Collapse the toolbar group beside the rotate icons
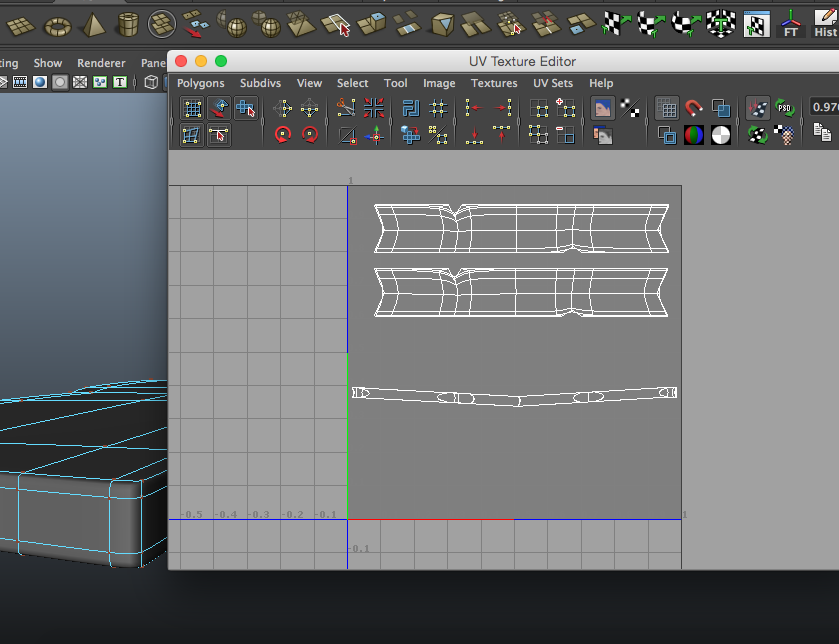This screenshot has height=644, width=839. (x=325, y=120)
